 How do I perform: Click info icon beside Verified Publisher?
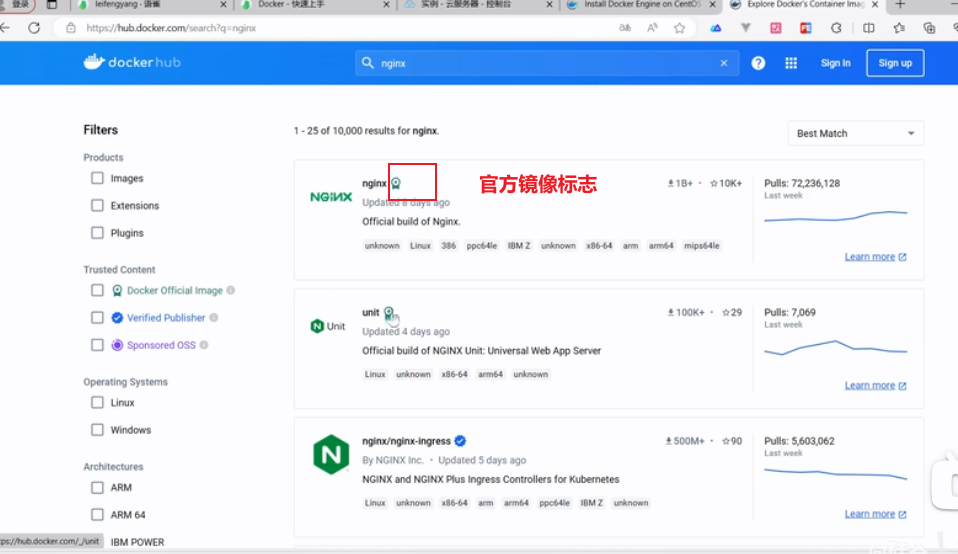tap(213, 318)
